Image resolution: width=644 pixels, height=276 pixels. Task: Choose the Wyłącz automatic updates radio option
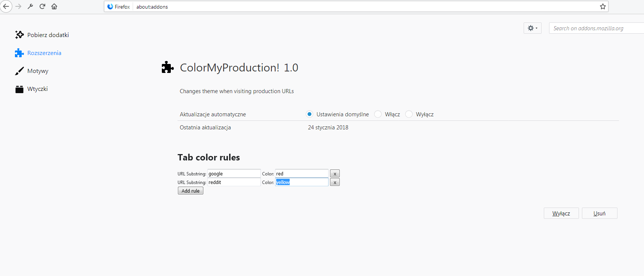click(x=409, y=114)
